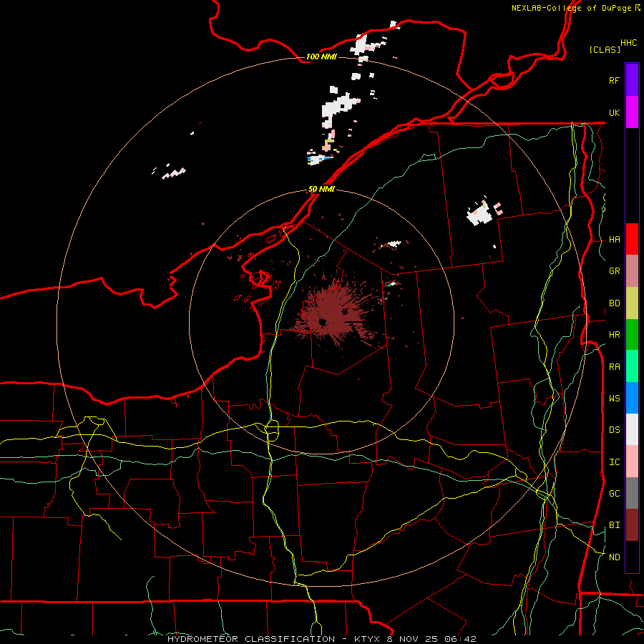This screenshot has width=644, height=644.
Task: Click the 100 NMI range ring label
Action: (x=321, y=57)
